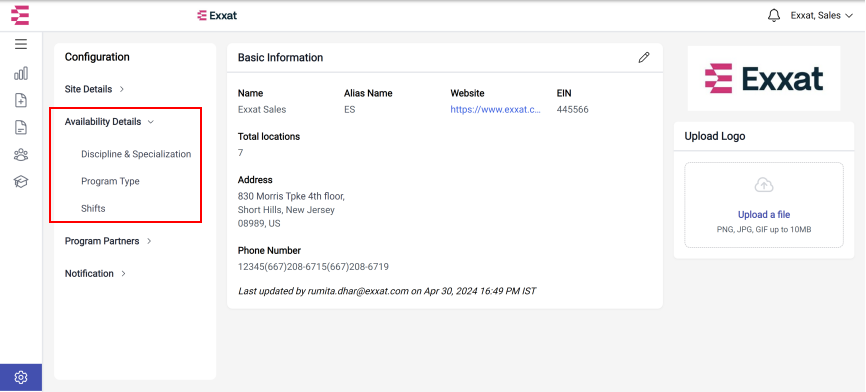This screenshot has width=866, height=392.
Task: Open the Exxat, Sales user dropdown
Action: tap(822, 15)
